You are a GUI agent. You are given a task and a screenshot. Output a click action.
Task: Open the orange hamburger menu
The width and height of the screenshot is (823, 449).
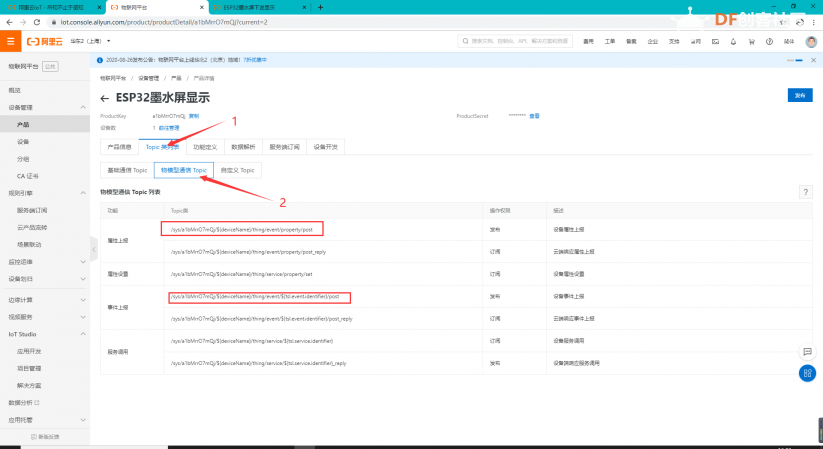tap(10, 41)
